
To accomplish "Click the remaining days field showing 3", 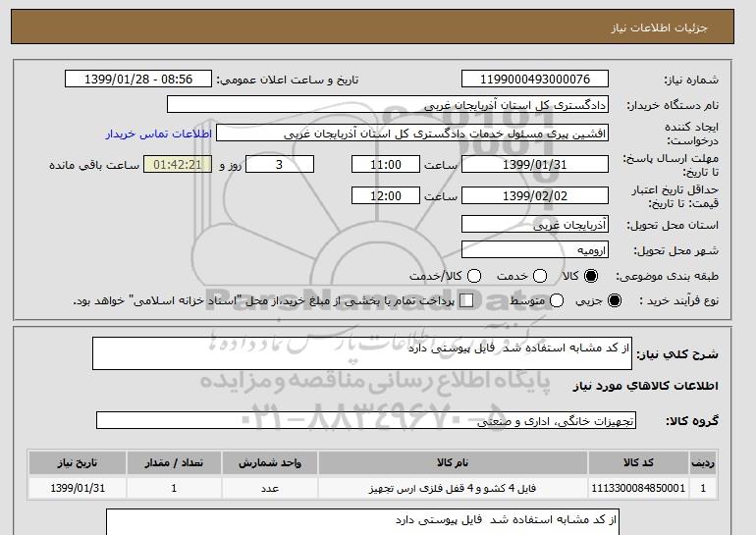I will [x=280, y=164].
